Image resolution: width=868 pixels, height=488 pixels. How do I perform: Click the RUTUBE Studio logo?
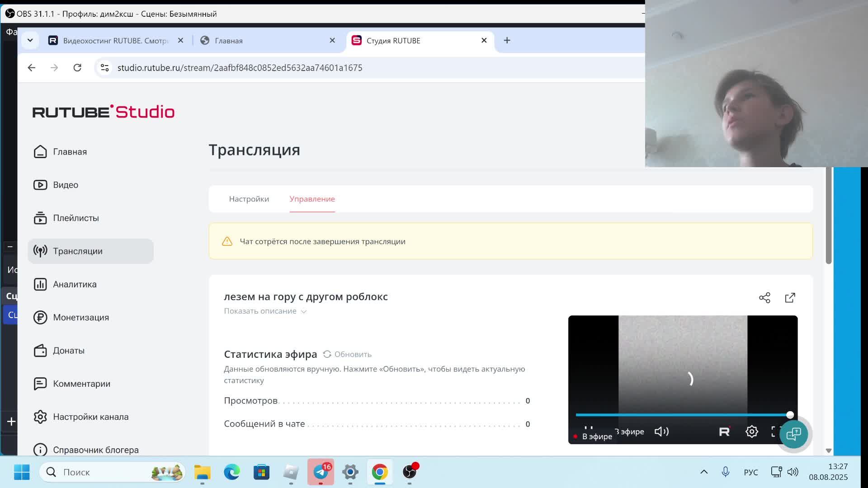(x=104, y=112)
